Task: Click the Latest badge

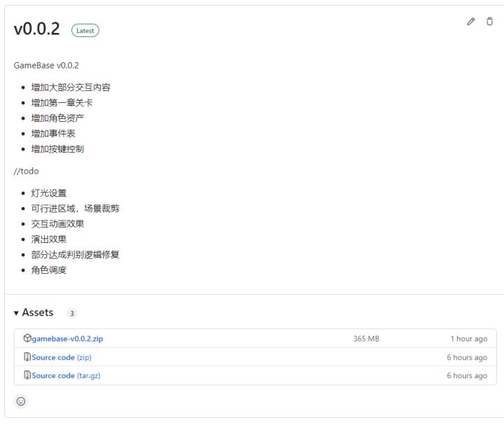Action: click(85, 31)
